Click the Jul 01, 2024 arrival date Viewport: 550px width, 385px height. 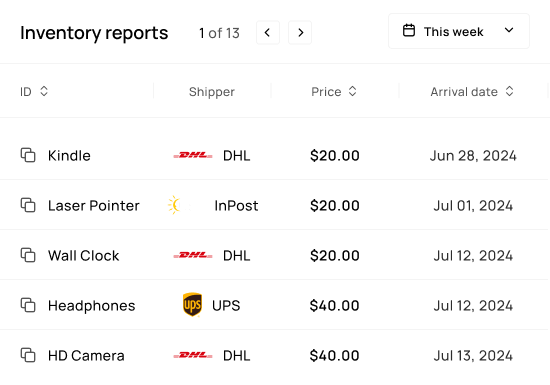473,205
